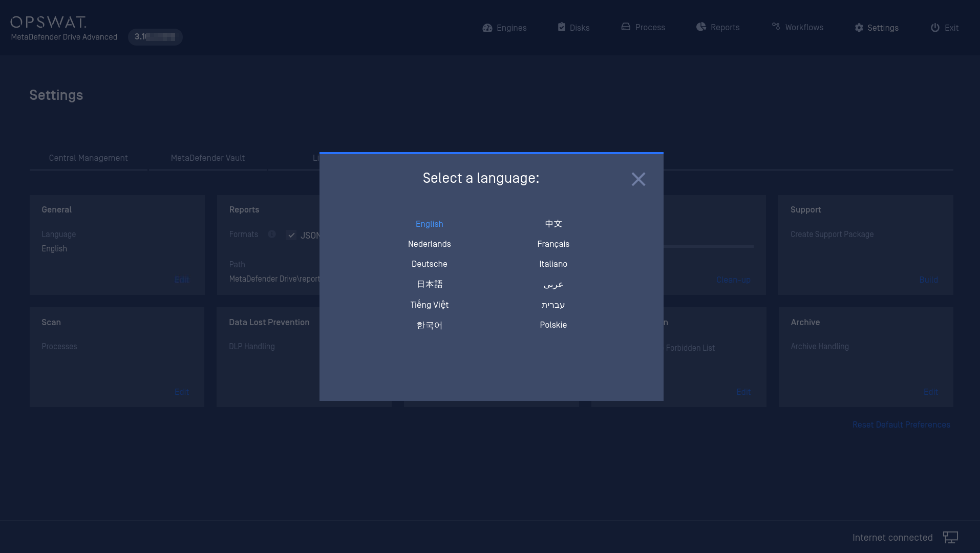
Task: Close the language selection dialog
Action: [x=638, y=179]
